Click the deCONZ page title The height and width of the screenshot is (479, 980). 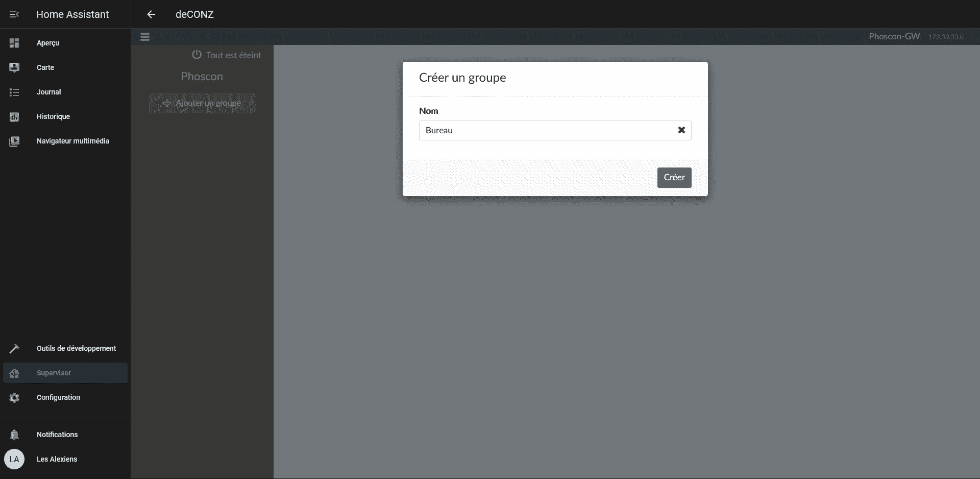tap(194, 14)
